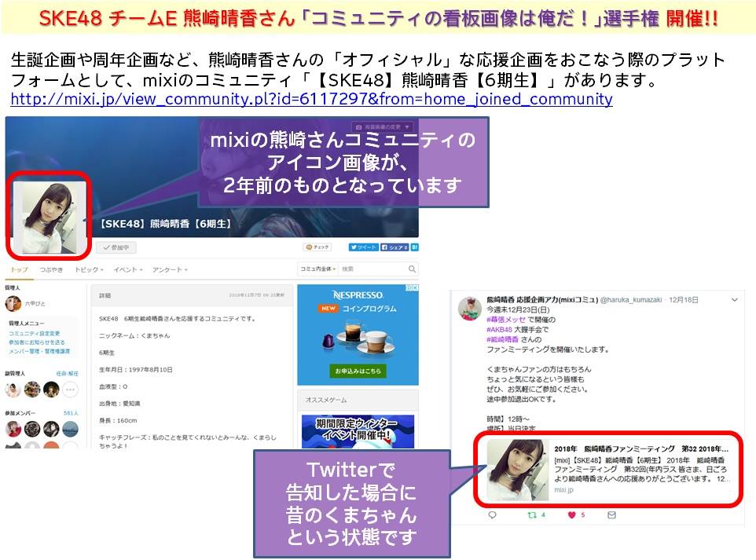Click the tweet reply bubble icon

point(492,515)
